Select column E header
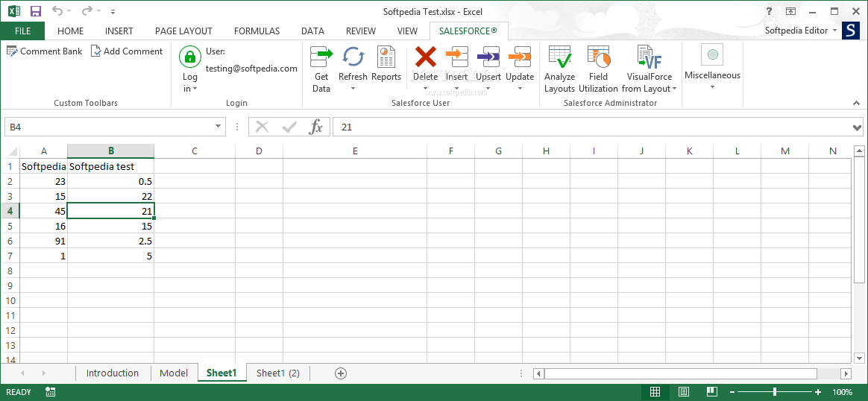 click(x=355, y=151)
